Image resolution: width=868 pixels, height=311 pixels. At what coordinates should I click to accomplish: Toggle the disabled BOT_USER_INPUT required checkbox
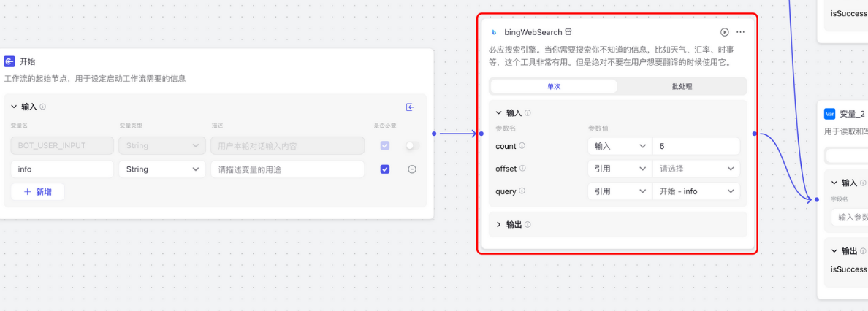pos(385,145)
